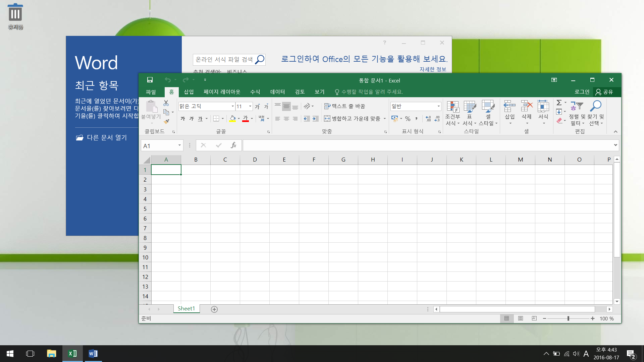Click the Undo arrow in quick access toolbar

pos(168,80)
